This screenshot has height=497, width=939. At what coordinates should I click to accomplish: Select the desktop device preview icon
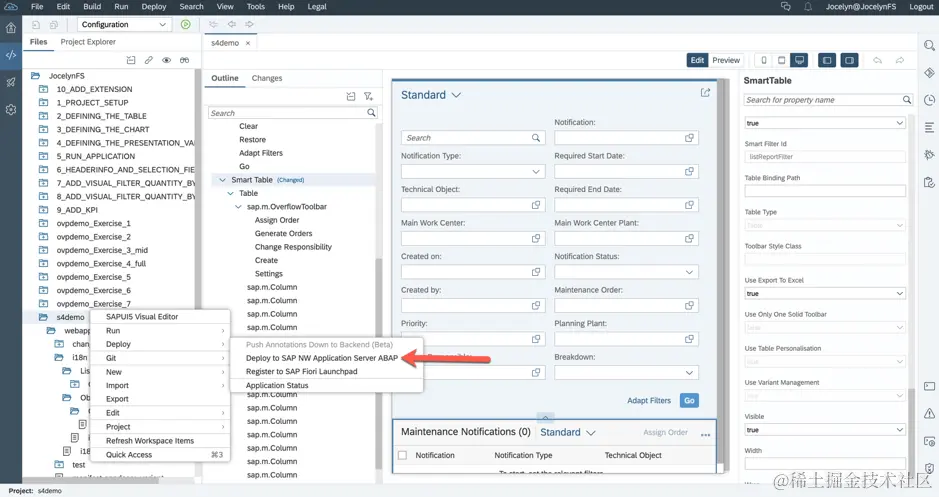799,60
